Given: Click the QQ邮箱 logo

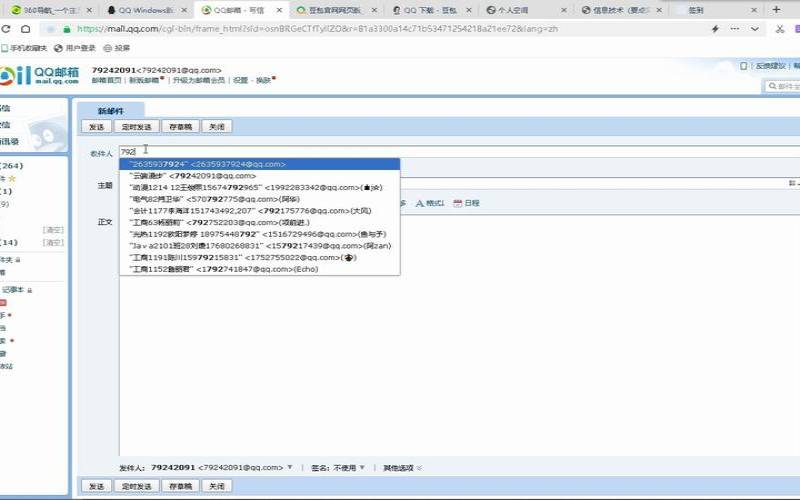Looking at the screenshot, I should pos(40,76).
